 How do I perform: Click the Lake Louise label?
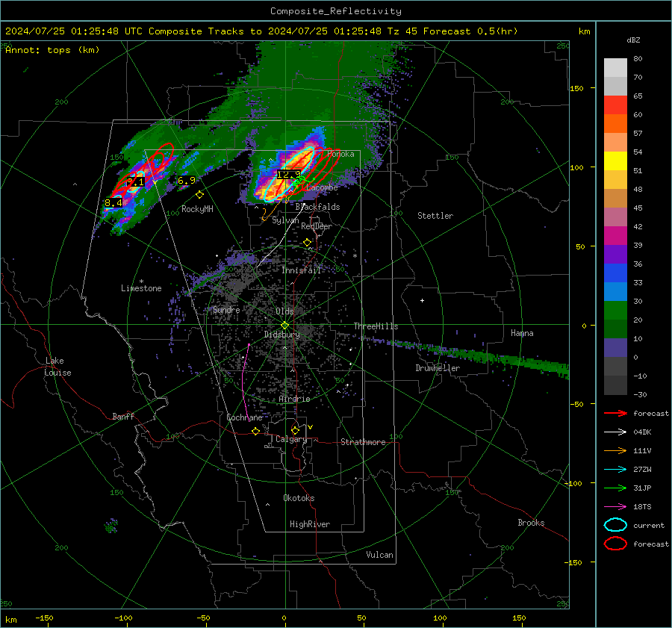click(x=57, y=367)
